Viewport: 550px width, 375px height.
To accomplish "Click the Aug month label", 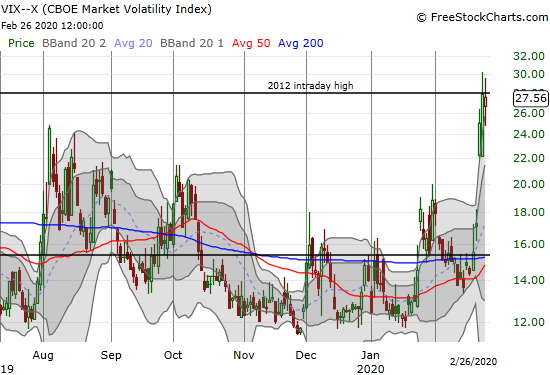I will pos(43,355).
